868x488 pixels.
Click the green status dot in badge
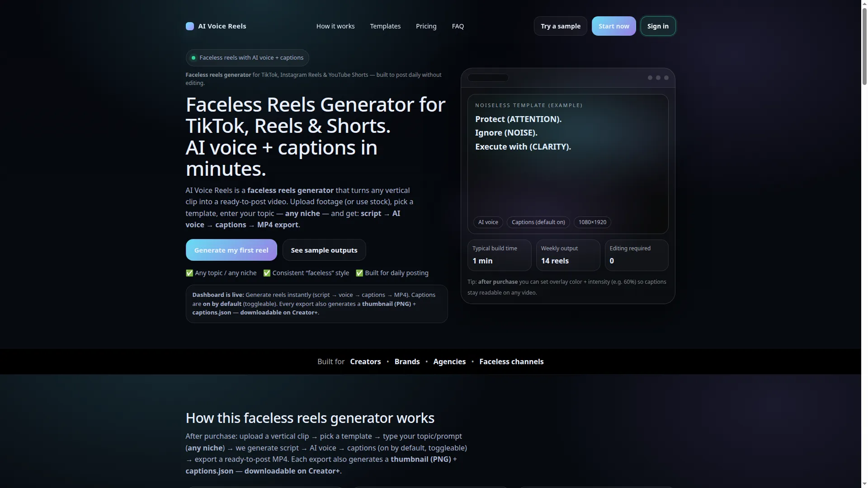tap(193, 58)
